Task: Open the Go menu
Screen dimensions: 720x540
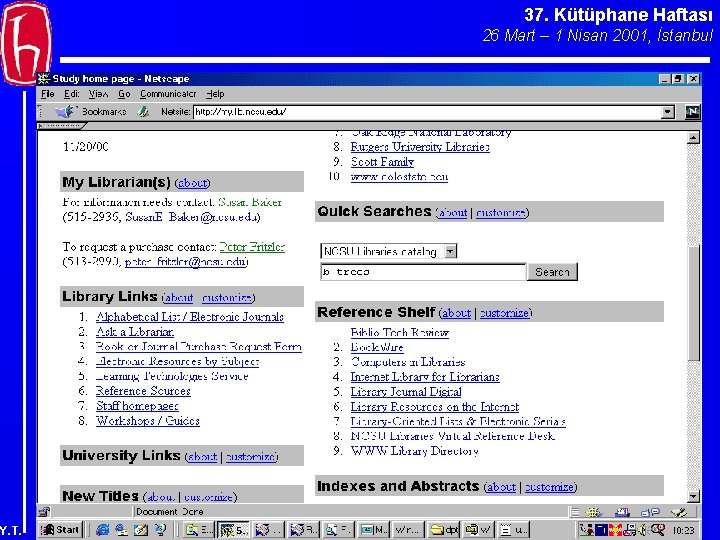Action: [124, 94]
